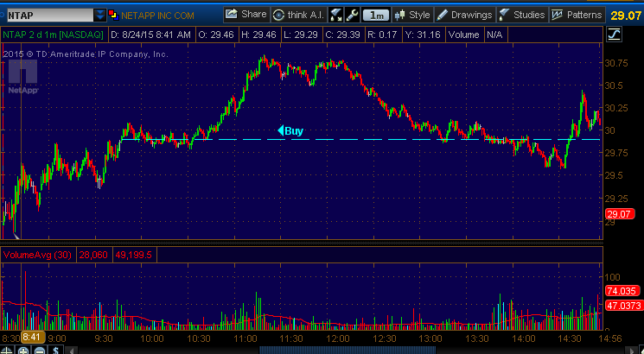Open the think A.I. tool
The image size is (644, 354).
297,15
